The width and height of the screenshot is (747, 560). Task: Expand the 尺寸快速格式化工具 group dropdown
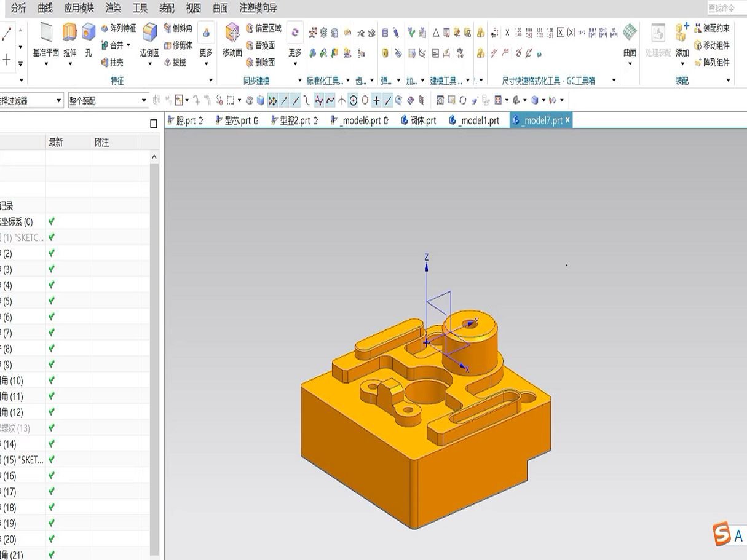pyautogui.click(x=613, y=81)
